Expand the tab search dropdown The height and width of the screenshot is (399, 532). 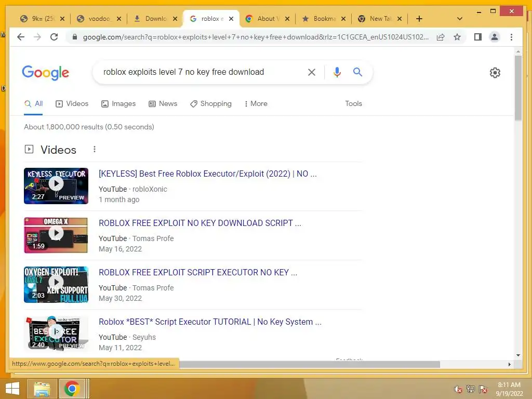point(459,19)
